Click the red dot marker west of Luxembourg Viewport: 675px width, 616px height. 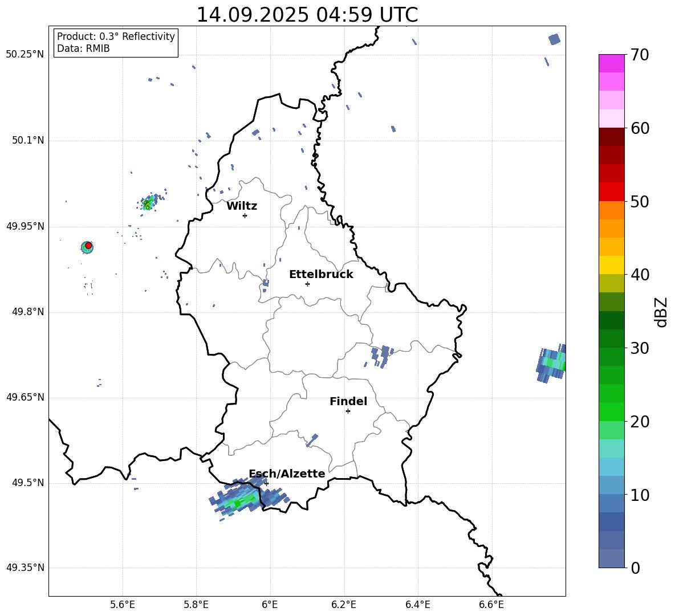88,246
